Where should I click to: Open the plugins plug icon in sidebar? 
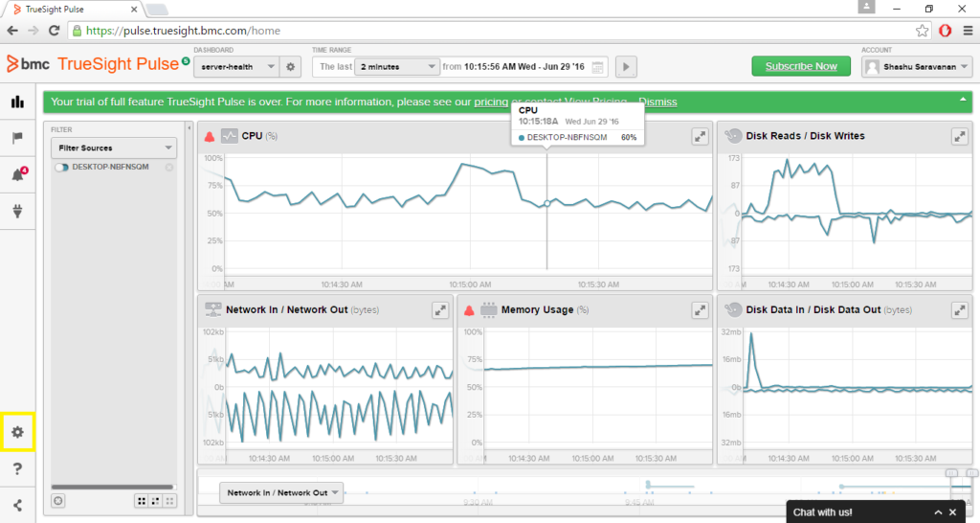[17, 212]
